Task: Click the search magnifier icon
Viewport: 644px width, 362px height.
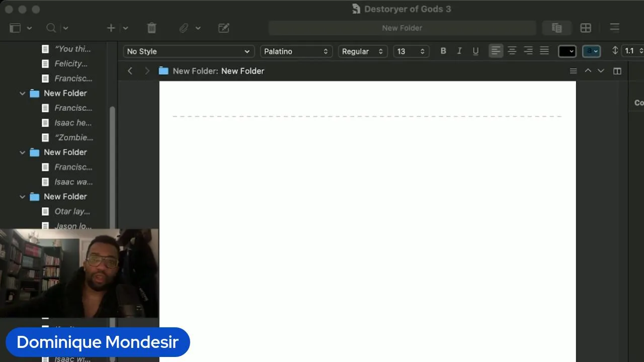Action: click(x=51, y=28)
